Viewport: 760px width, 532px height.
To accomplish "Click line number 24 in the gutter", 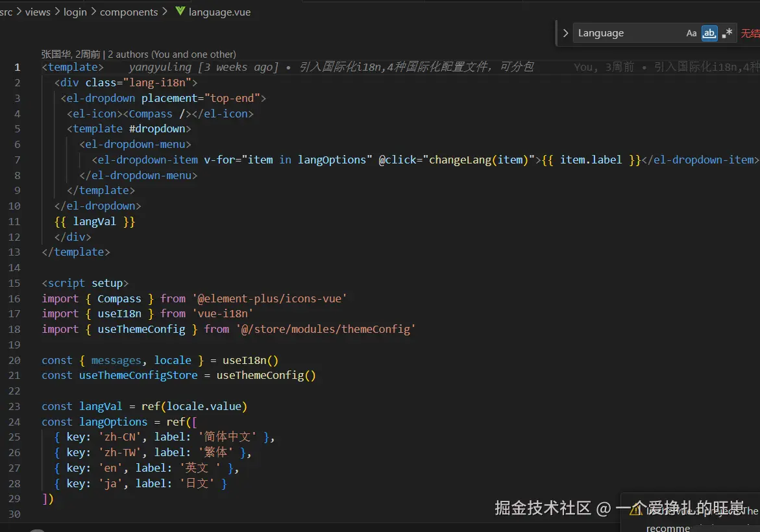I will click(14, 422).
